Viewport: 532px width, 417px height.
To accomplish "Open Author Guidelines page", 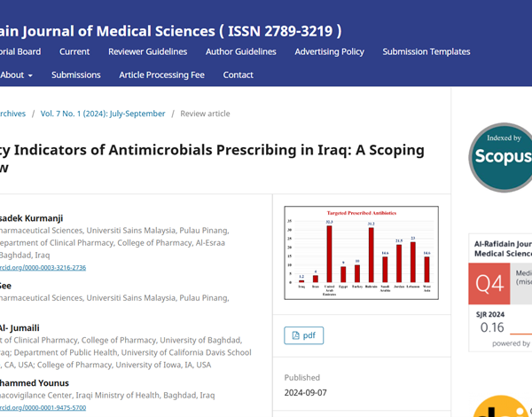I will (240, 51).
